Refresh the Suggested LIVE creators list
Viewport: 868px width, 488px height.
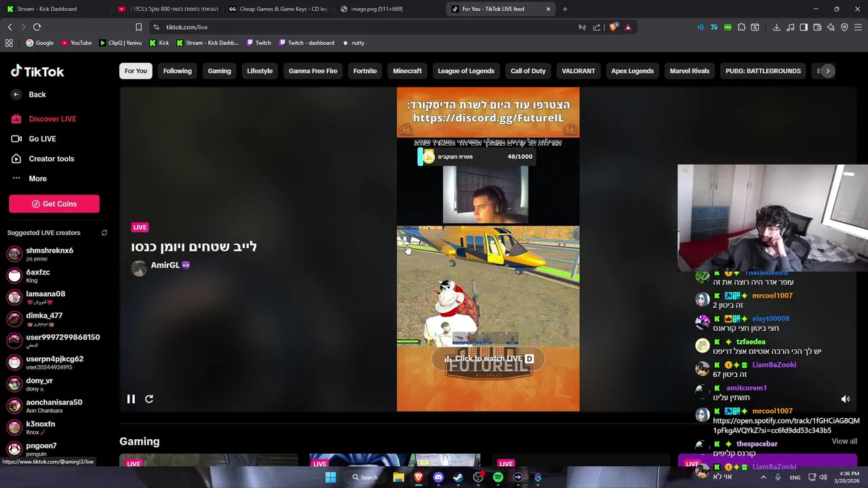[x=104, y=232]
